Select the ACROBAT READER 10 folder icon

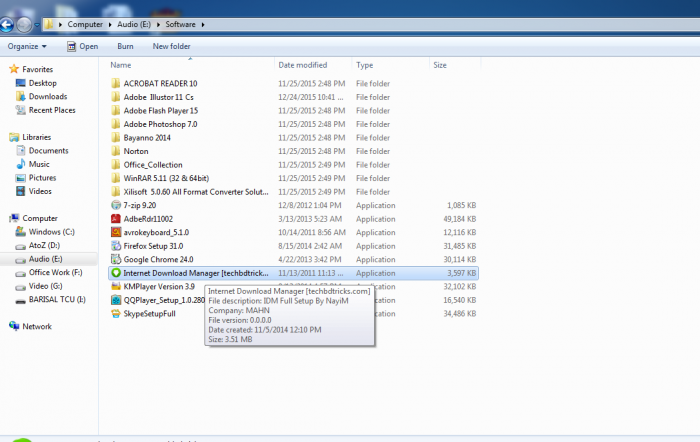point(116,83)
